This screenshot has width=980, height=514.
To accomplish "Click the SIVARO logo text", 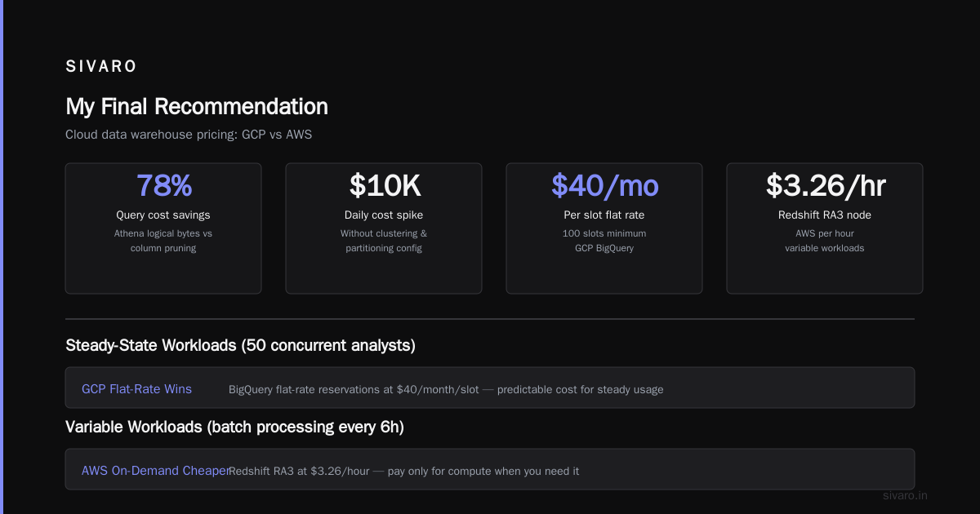I will 101,67.
